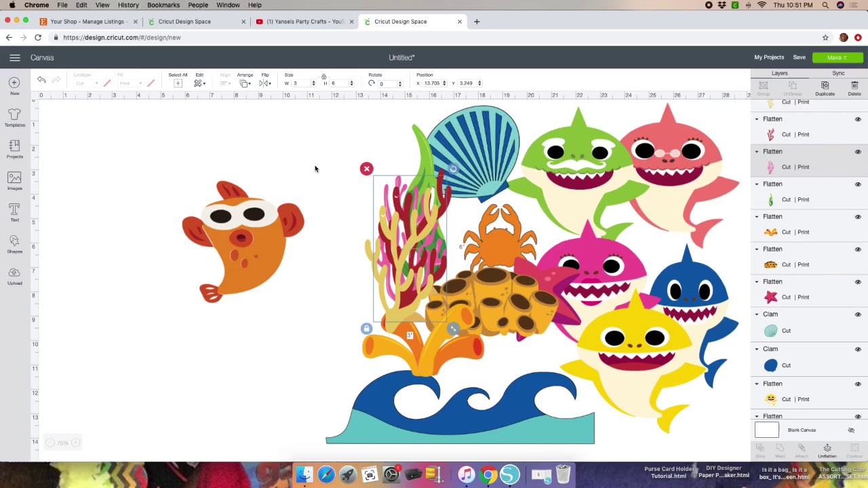This screenshot has width=868, height=488.
Task: Open the Upload panel
Action: [x=14, y=275]
